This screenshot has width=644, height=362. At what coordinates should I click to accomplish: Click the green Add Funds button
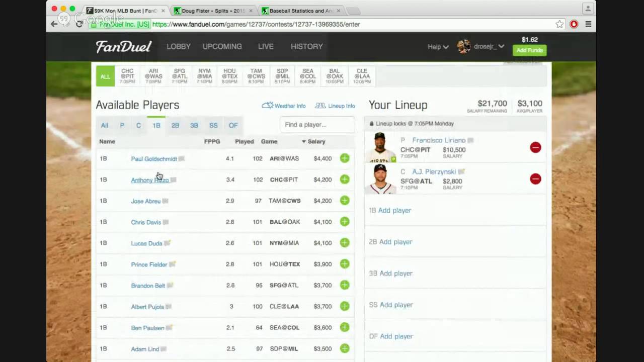click(529, 50)
